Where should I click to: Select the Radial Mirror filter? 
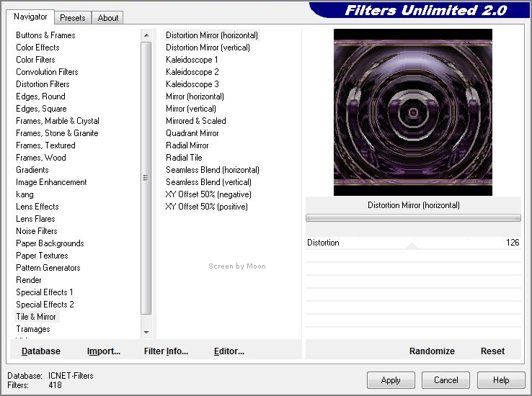[x=187, y=145]
